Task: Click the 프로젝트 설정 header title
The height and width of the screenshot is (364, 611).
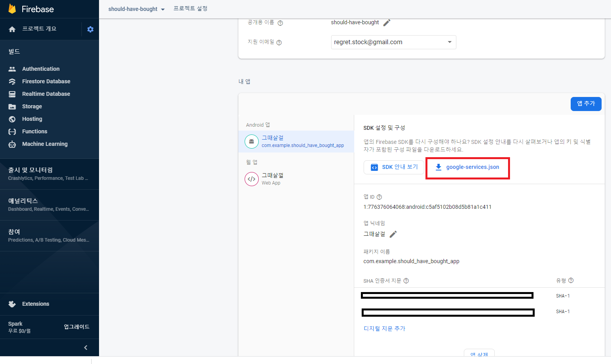Action: tap(191, 9)
